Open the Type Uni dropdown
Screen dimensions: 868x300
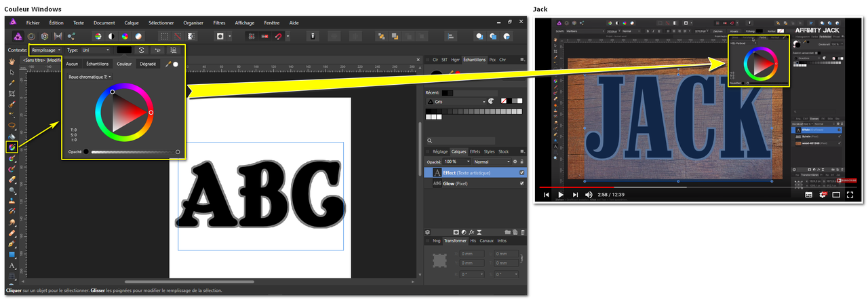[96, 50]
